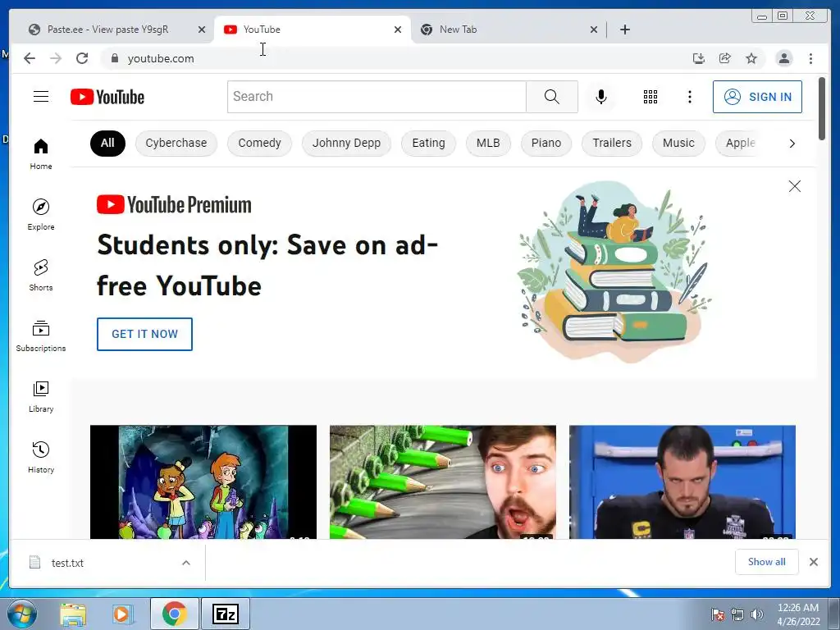Open Library in sidebar
The width and height of the screenshot is (840, 630).
41,396
